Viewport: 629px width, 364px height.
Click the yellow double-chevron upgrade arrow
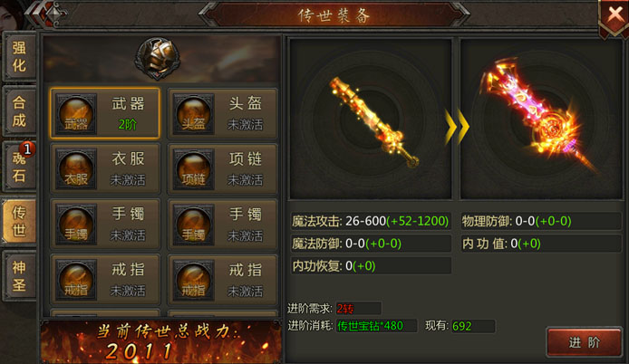(457, 127)
